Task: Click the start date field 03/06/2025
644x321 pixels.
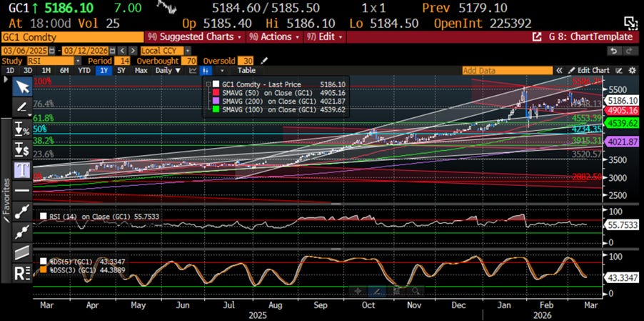Action: [x=25, y=51]
